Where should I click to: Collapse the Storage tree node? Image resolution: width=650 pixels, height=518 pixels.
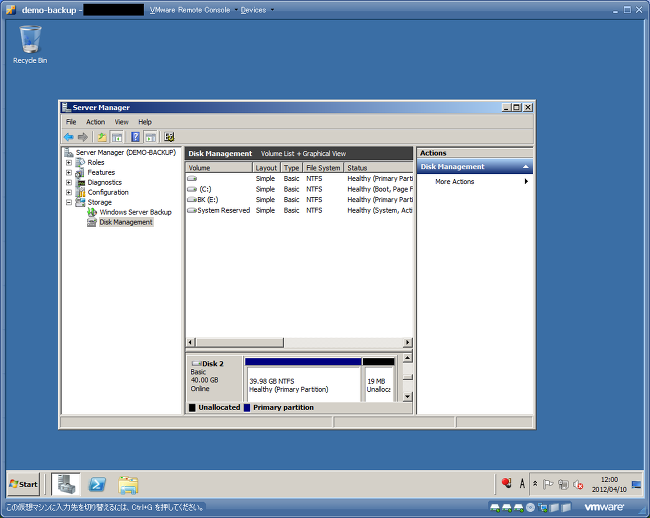point(69,202)
